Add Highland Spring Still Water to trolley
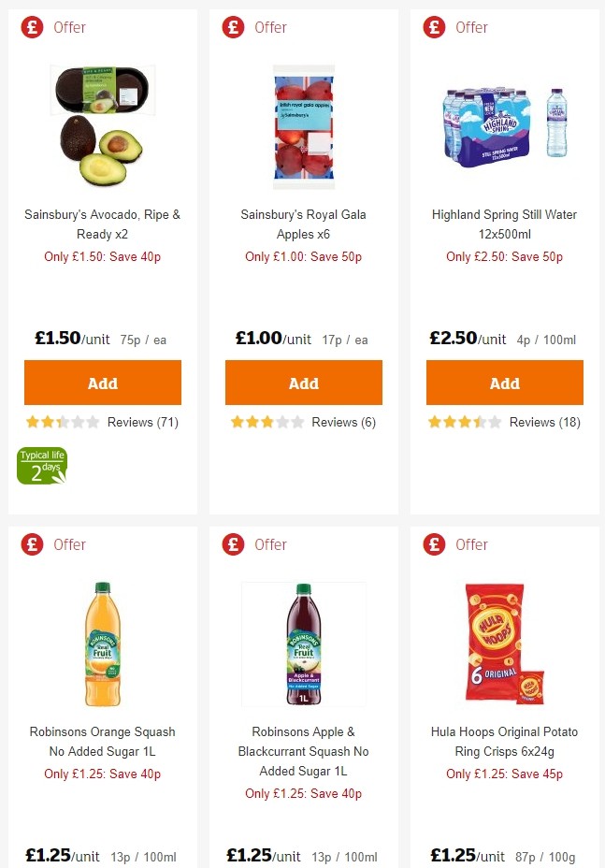 (504, 383)
